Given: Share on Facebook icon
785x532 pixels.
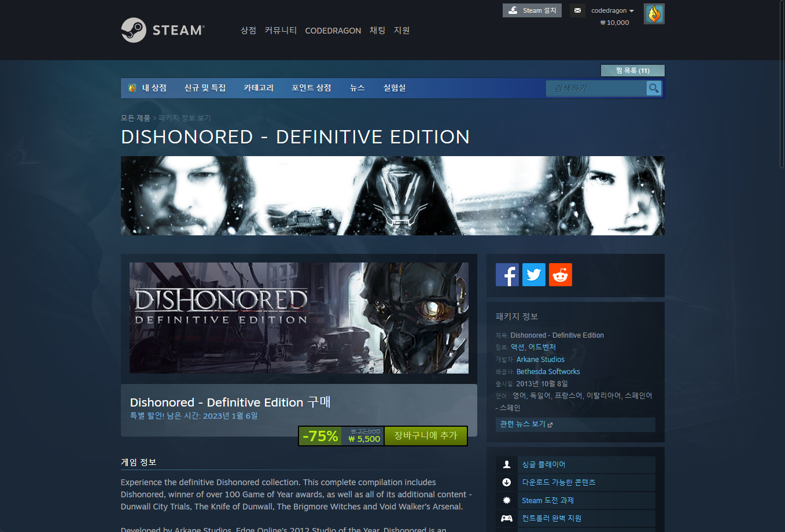Looking at the screenshot, I should (x=507, y=275).
